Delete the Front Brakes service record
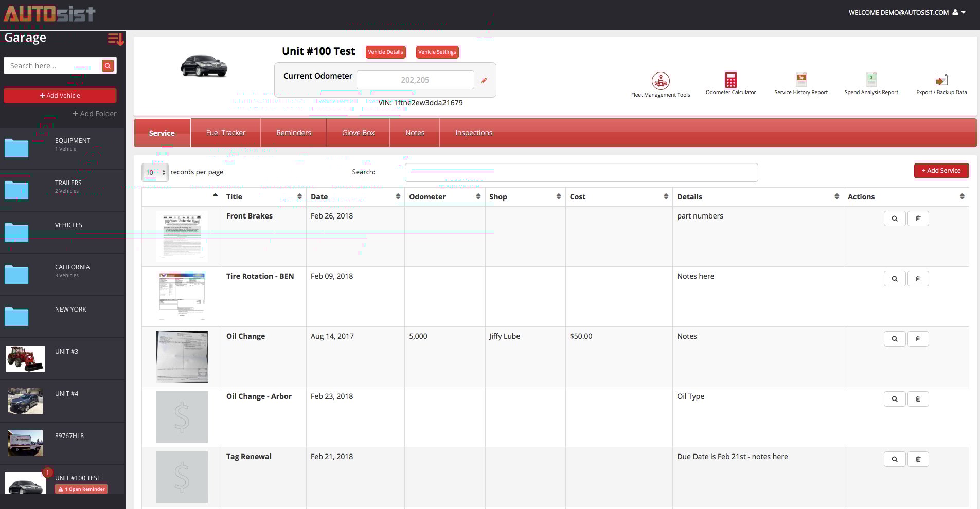980x509 pixels. point(918,219)
